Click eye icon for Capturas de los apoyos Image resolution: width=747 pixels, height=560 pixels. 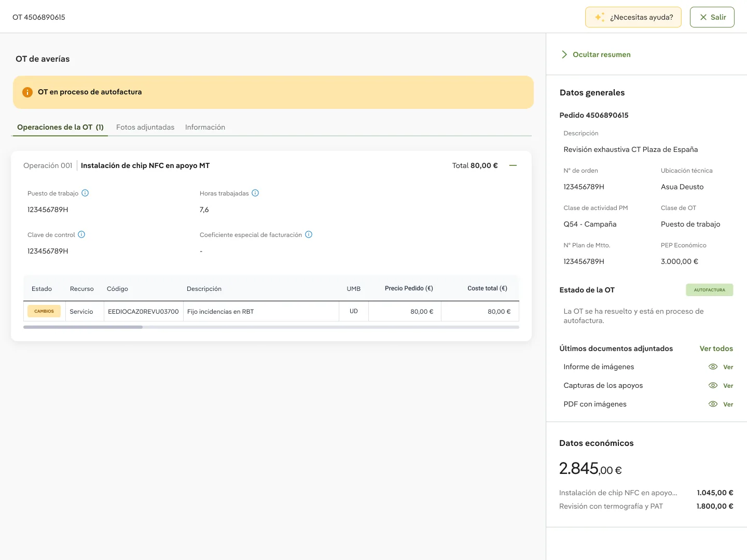(713, 385)
